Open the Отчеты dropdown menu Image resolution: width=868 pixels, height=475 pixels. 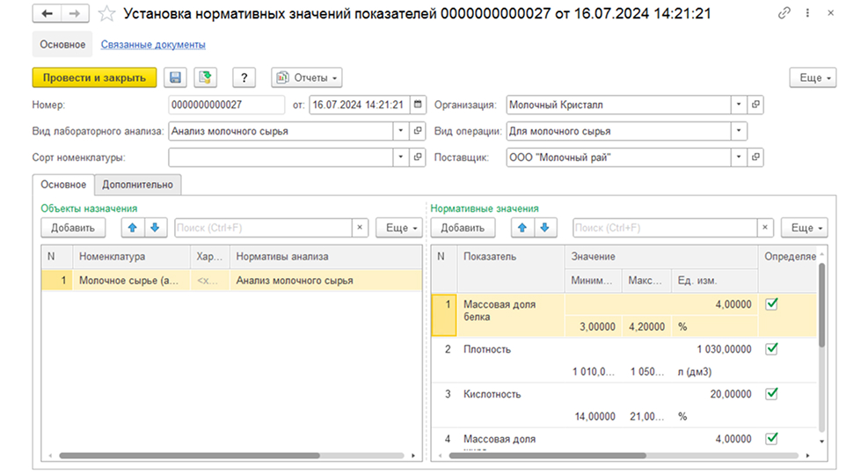coord(307,77)
